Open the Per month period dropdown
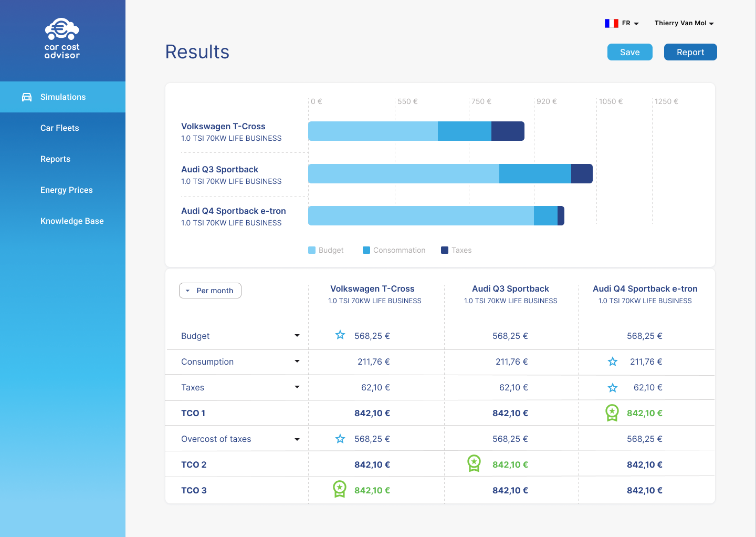The image size is (756, 537). [x=210, y=291]
